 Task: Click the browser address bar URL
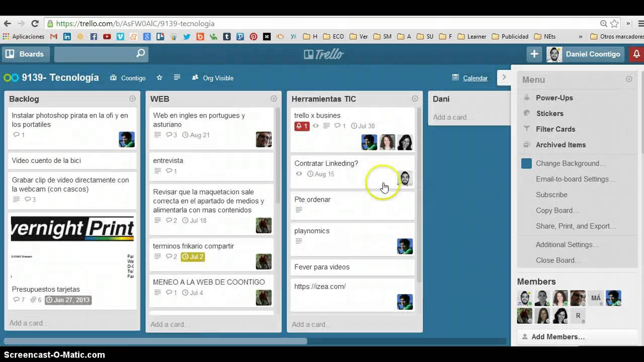click(x=135, y=23)
